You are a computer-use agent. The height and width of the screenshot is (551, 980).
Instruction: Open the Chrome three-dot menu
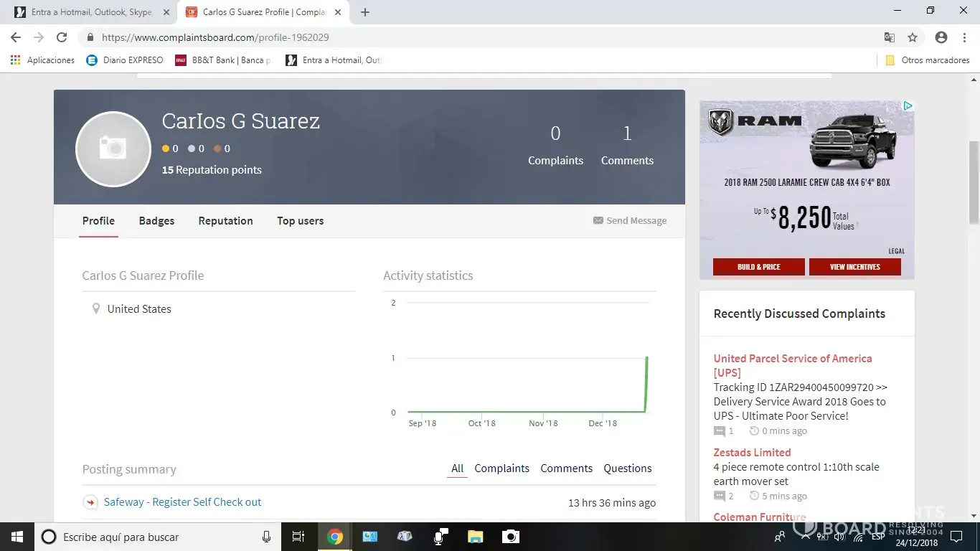[963, 37]
